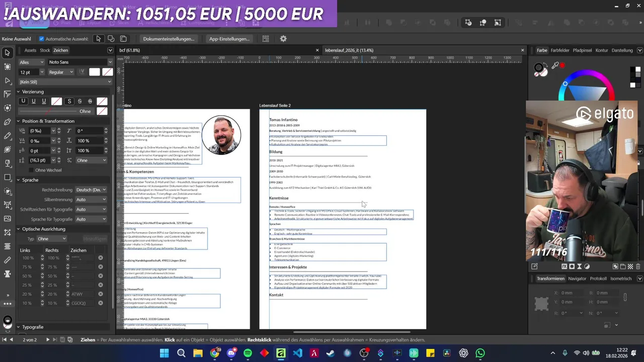Remove the ATWY optical alignment row
The height and width of the screenshot is (362, 644).
(x=101, y=294)
